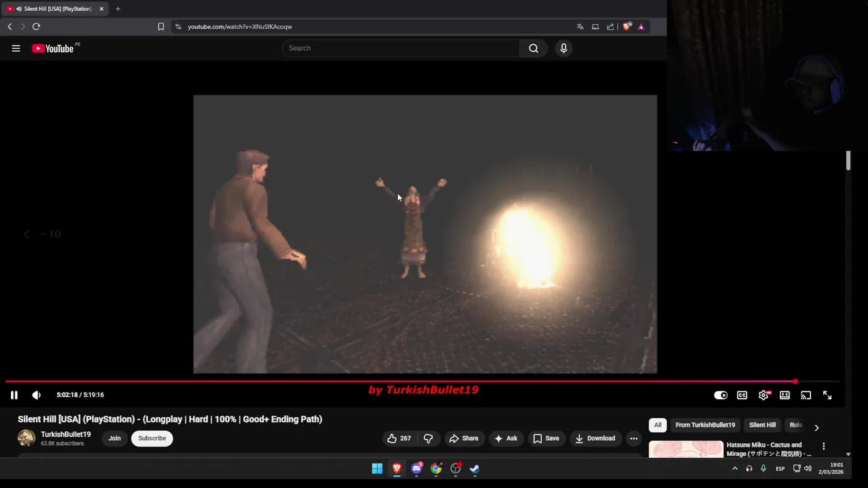Translate this page icon

(x=580, y=26)
